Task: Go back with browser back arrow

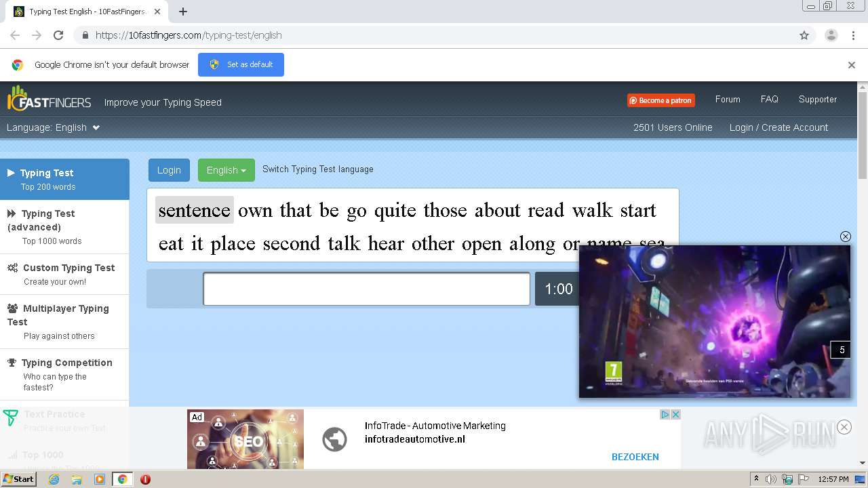Action: click(x=15, y=35)
